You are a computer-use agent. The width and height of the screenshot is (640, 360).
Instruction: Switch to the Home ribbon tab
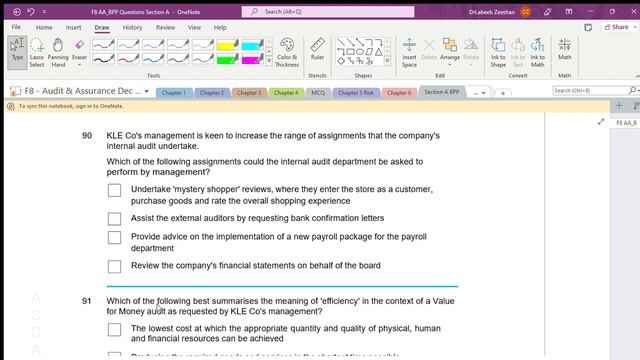tap(44, 27)
